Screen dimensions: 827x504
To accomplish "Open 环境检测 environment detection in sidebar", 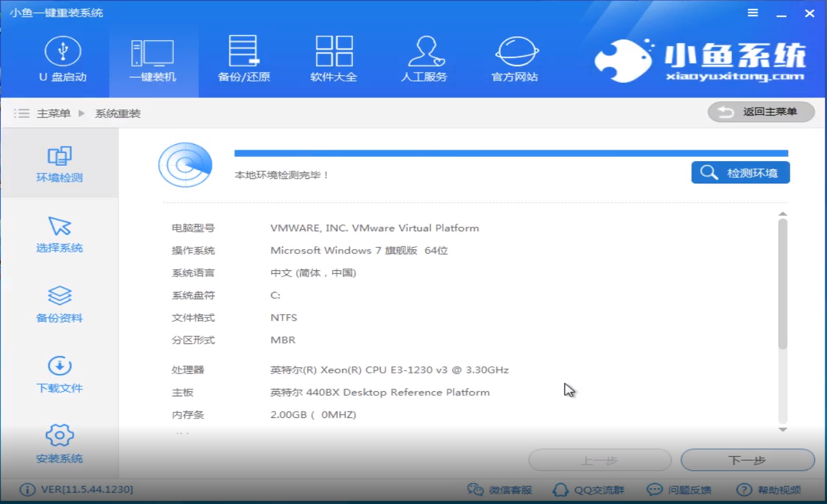I will coord(59,162).
